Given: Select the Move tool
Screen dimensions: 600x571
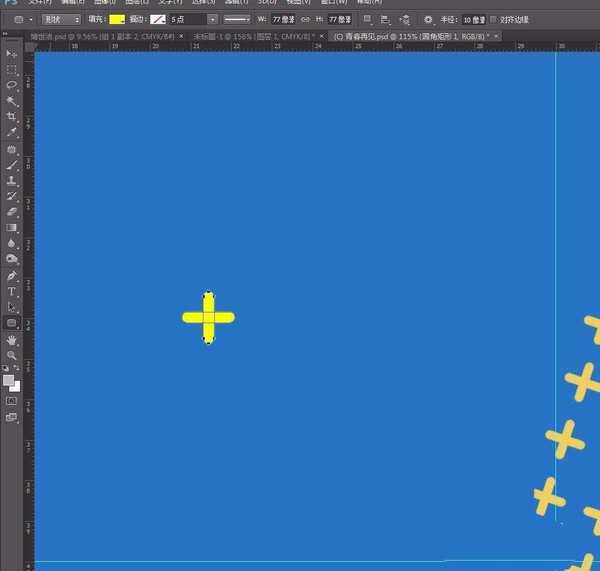Looking at the screenshot, I should coord(11,53).
